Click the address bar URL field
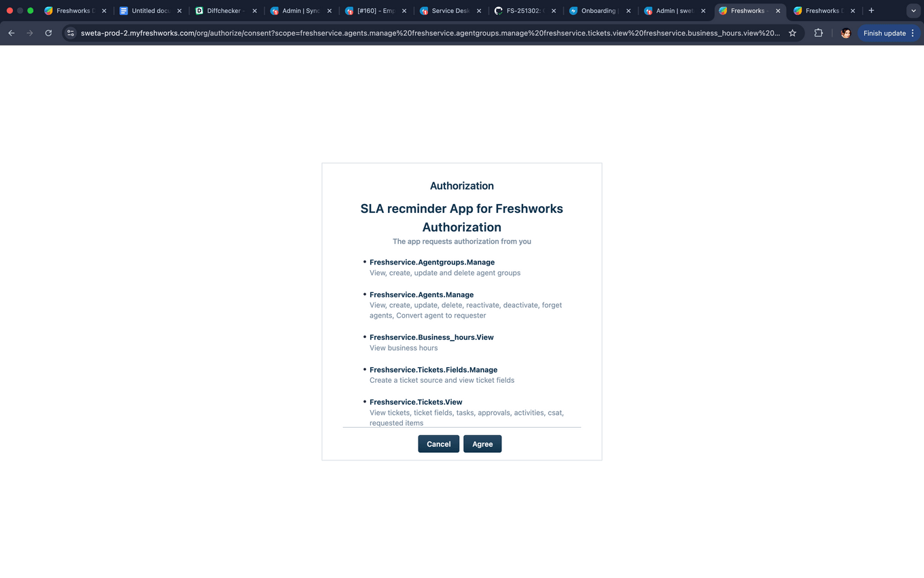The width and height of the screenshot is (924, 578). 430,33
